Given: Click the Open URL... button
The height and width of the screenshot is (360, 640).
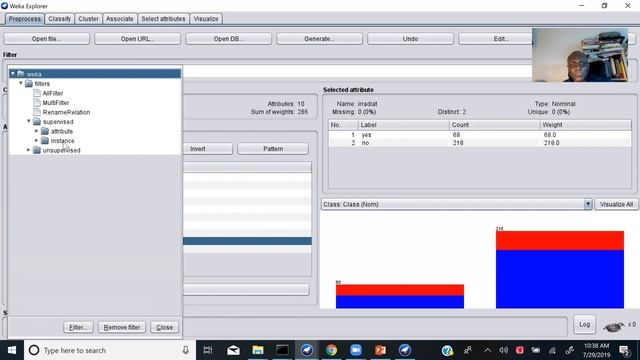Looking at the screenshot, I should click(138, 39).
